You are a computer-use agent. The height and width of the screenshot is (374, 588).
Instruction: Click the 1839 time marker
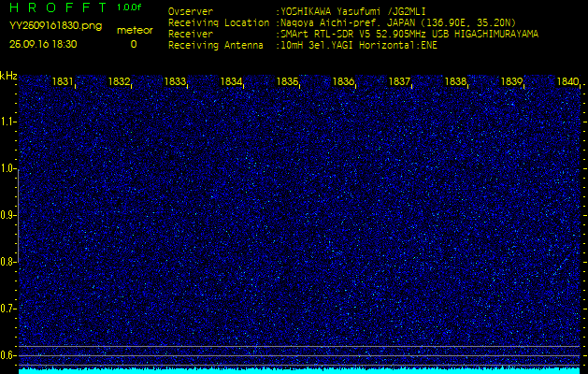click(511, 82)
